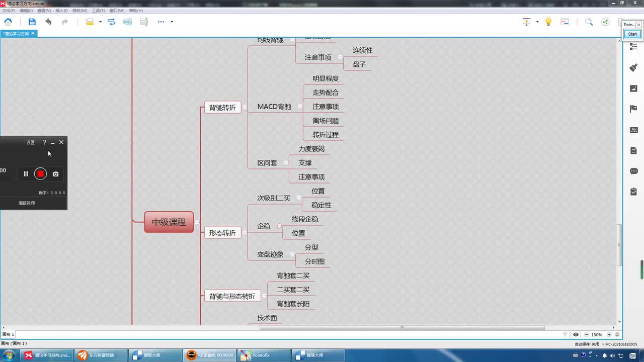Add a relationship connector
Image resolution: width=644 pixels, height=362 pixels.
pyautogui.click(x=111, y=22)
